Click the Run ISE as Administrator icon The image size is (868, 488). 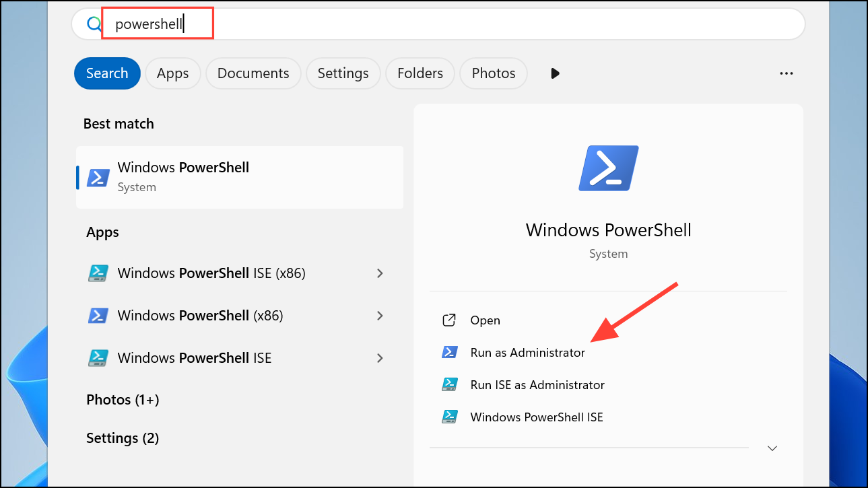coord(449,384)
